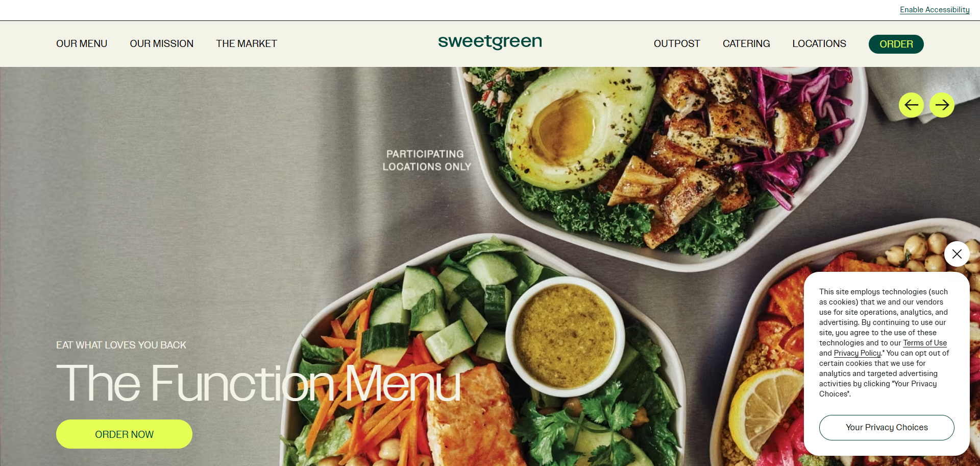980x466 pixels.
Task: Open the OUR MISSION navigation item
Action: pyautogui.click(x=162, y=44)
